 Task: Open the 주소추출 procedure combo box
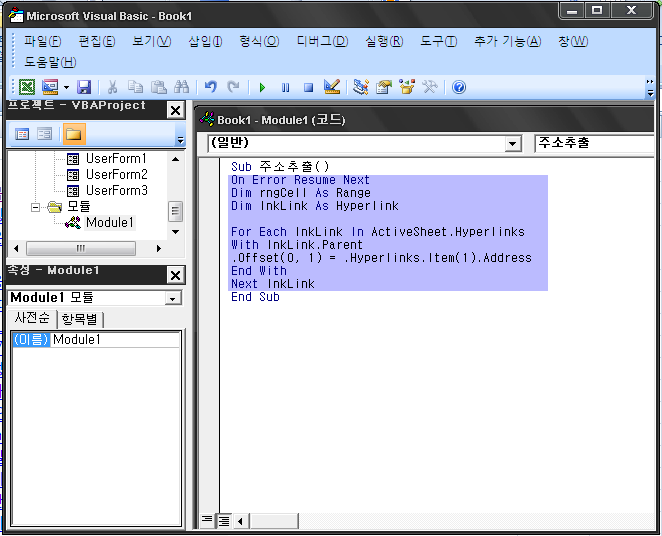point(595,143)
